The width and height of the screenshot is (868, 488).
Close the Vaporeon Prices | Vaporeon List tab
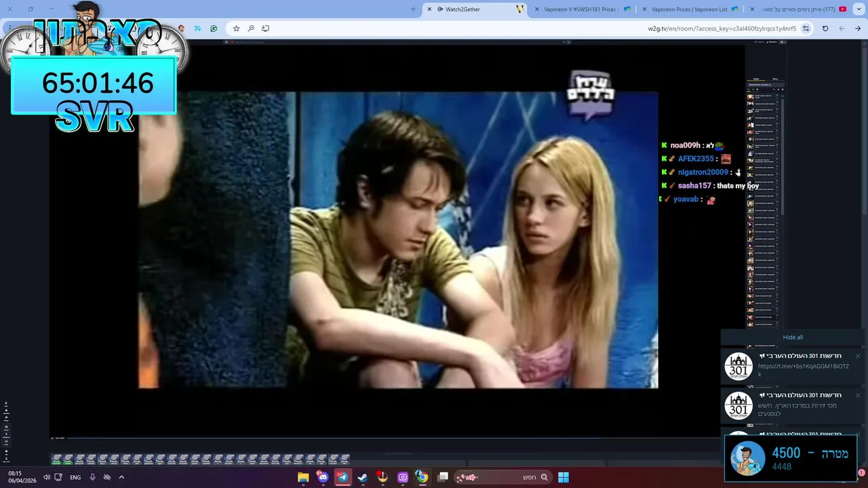pos(644,9)
